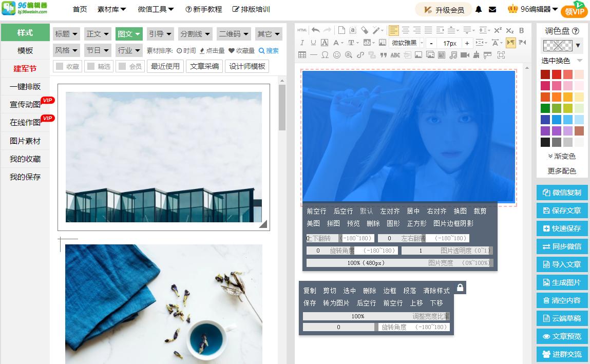This screenshot has height=364, width=590.
Task: Switch to the 引导 material tab
Action: click(x=160, y=34)
